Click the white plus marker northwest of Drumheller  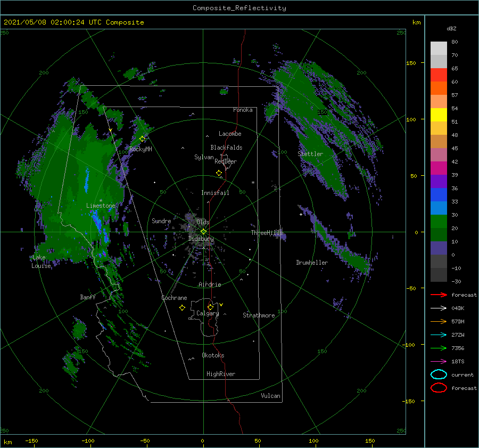[301, 214]
